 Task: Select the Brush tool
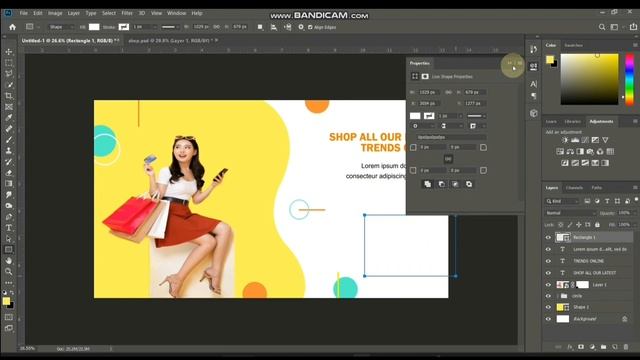click(x=9, y=140)
